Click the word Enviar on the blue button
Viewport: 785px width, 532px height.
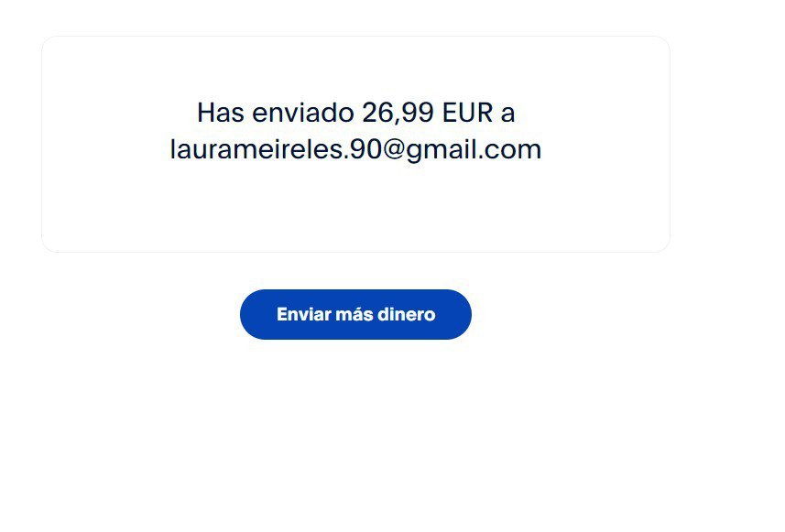[303, 314]
